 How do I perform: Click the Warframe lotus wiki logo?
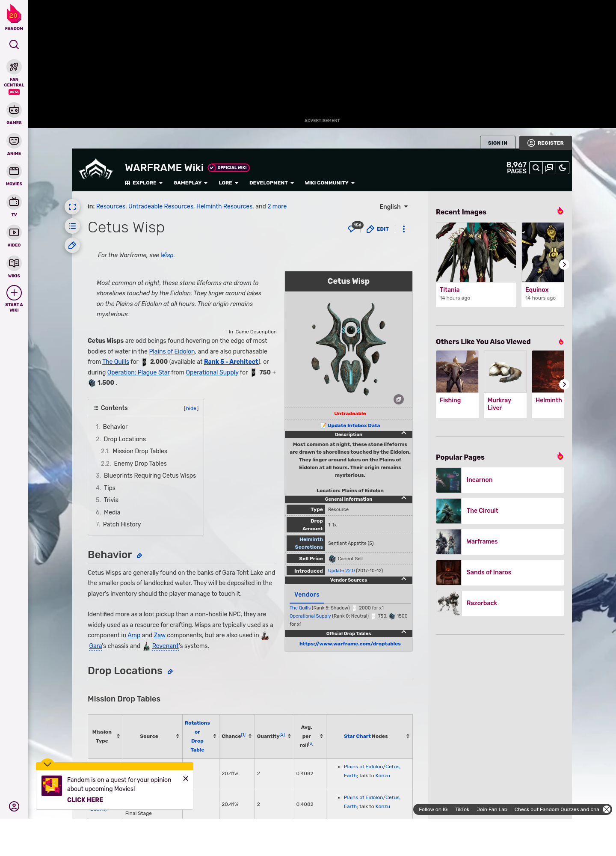(96, 169)
